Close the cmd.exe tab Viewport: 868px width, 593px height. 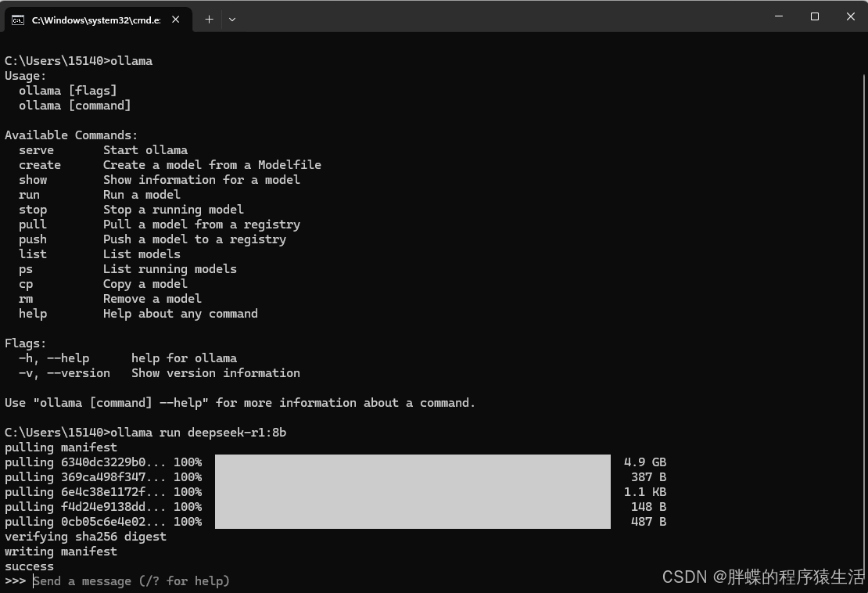pyautogui.click(x=175, y=20)
